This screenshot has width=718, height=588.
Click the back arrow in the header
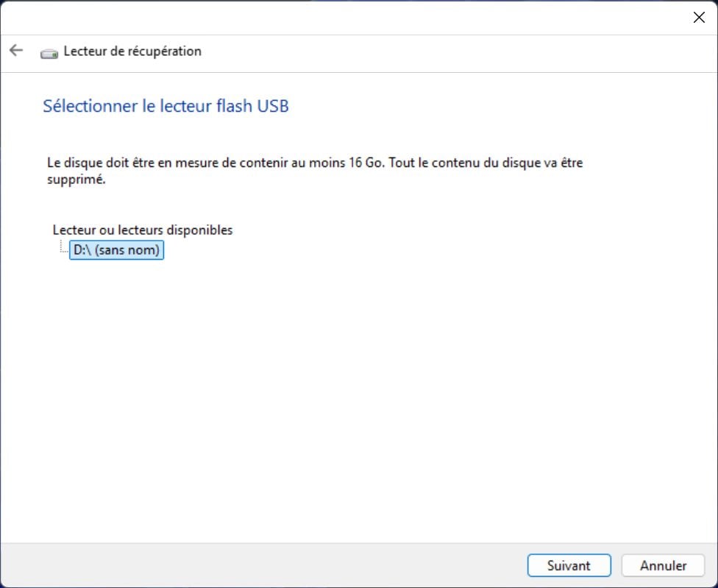pos(16,51)
